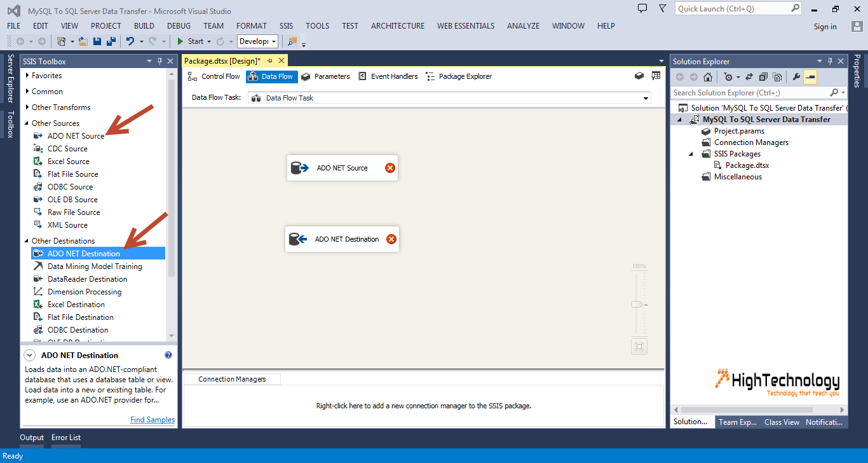The height and width of the screenshot is (463, 868).
Task: Open help for ADO NET Destination
Action: click(168, 355)
